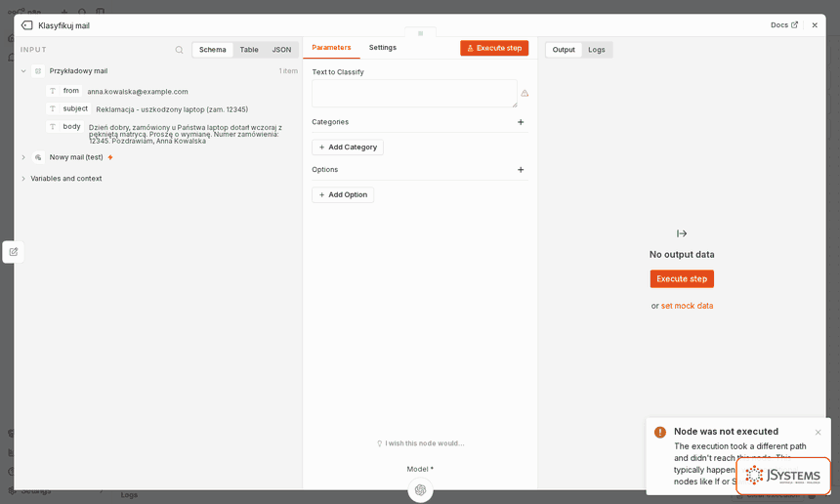Click the body text starting Dzień dobry

186,134
